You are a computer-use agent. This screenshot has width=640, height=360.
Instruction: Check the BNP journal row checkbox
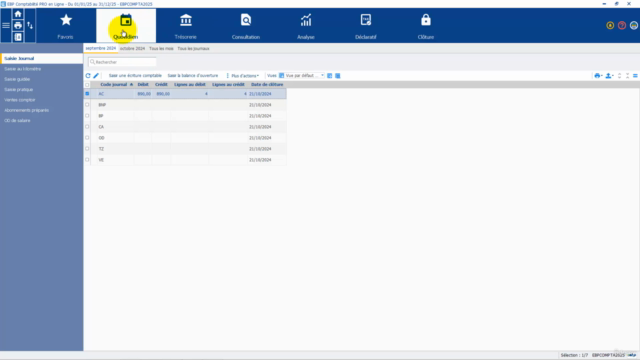(87, 104)
